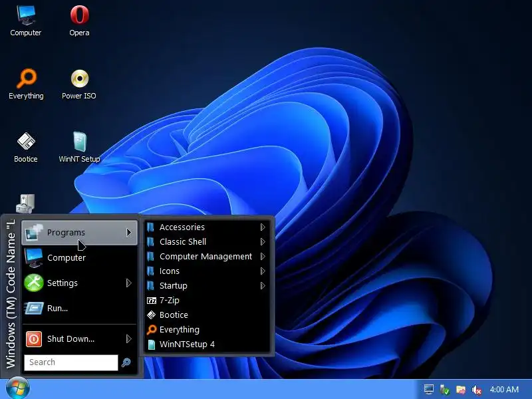Click the Windows Start orb
Image resolution: width=532 pixels, height=399 pixels.
pos(18,388)
